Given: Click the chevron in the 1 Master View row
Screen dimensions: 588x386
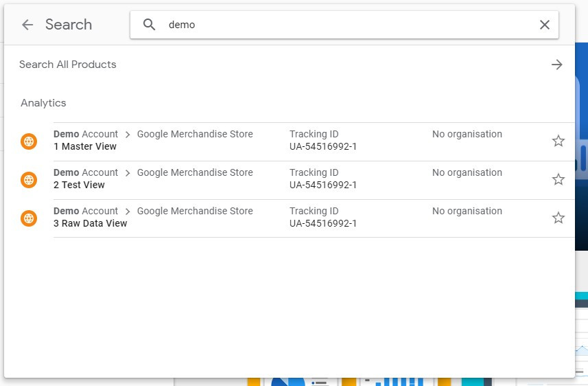Looking at the screenshot, I should pos(128,135).
